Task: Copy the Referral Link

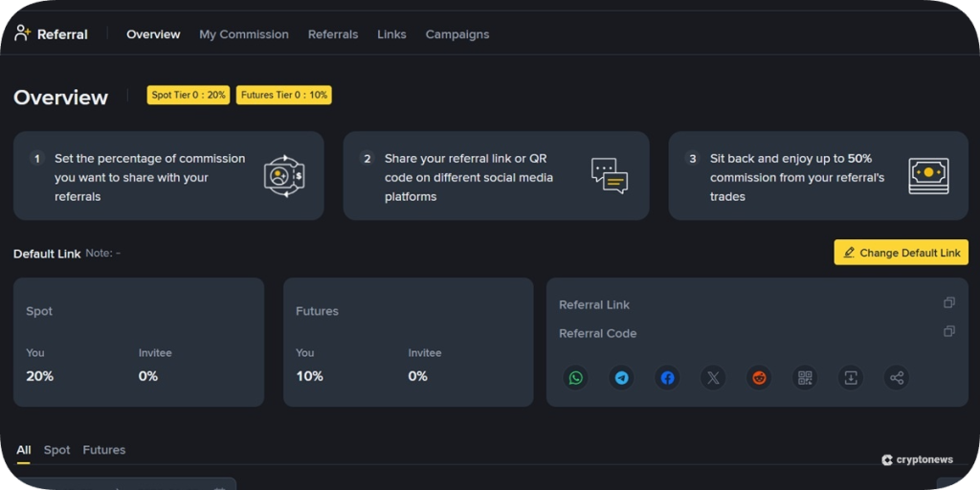Action: [x=948, y=303]
